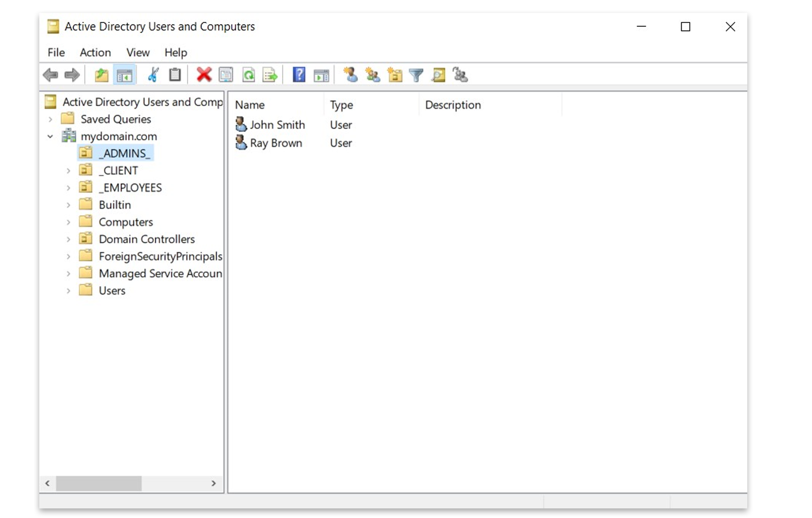The width and height of the screenshot is (812, 518).
Task: Click the Properties toolbar icon
Action: 225,75
